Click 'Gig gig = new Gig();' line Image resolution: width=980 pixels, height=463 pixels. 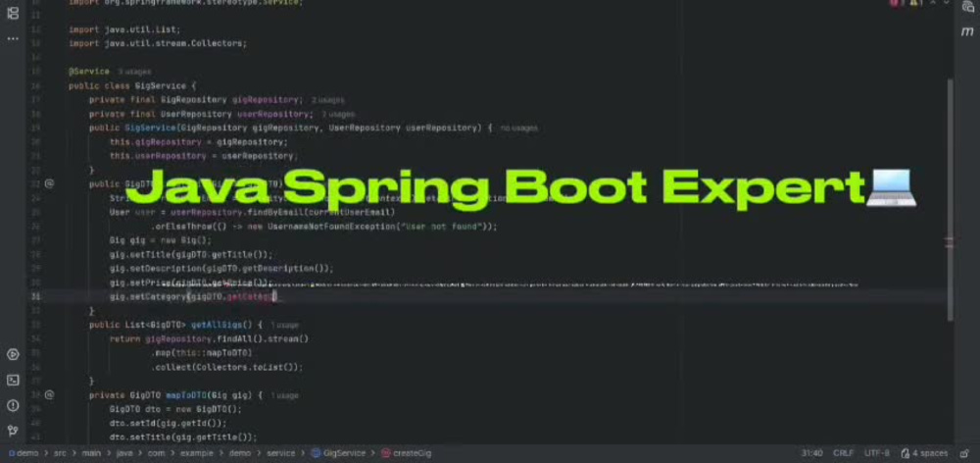pos(161,240)
